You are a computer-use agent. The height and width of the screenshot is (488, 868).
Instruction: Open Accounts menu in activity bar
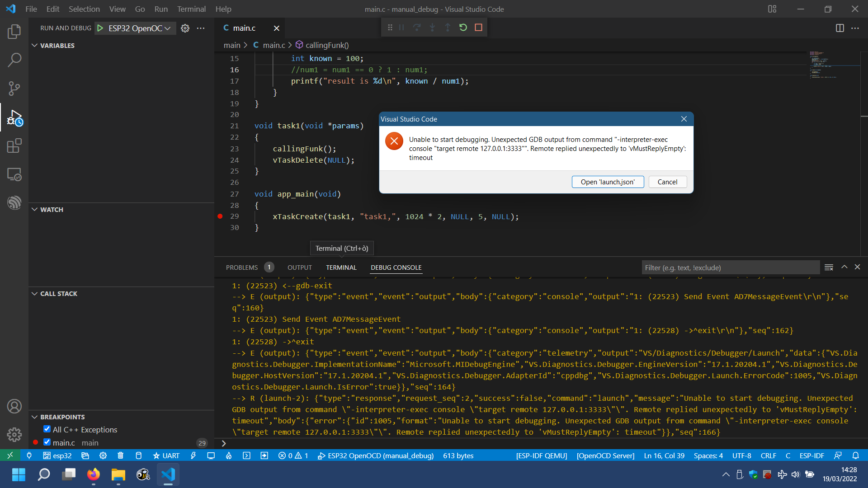14,406
